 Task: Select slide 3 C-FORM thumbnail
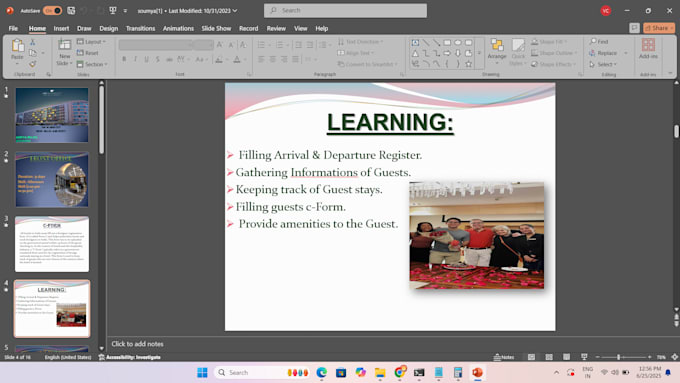(x=52, y=244)
